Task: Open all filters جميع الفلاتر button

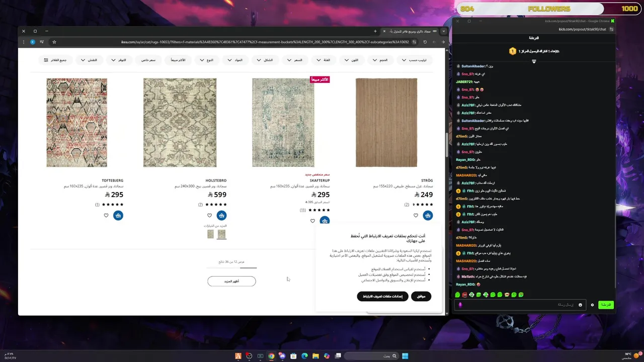Action: pos(55,60)
